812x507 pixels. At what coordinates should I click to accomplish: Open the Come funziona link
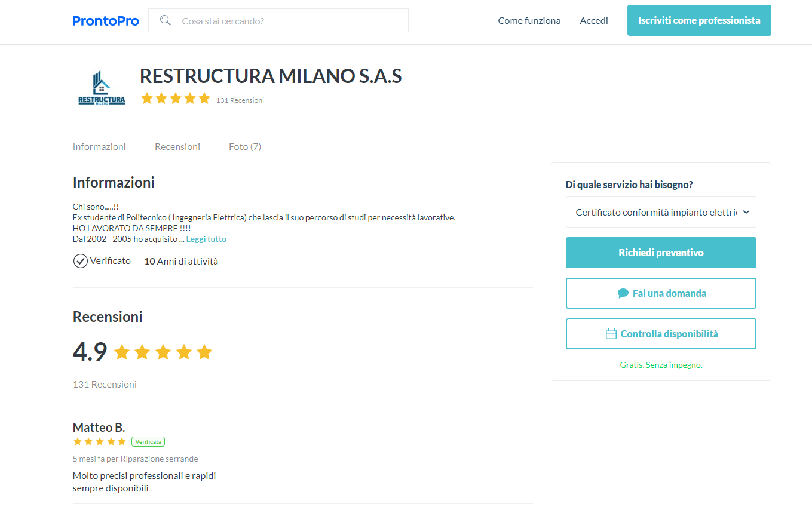[x=529, y=21]
